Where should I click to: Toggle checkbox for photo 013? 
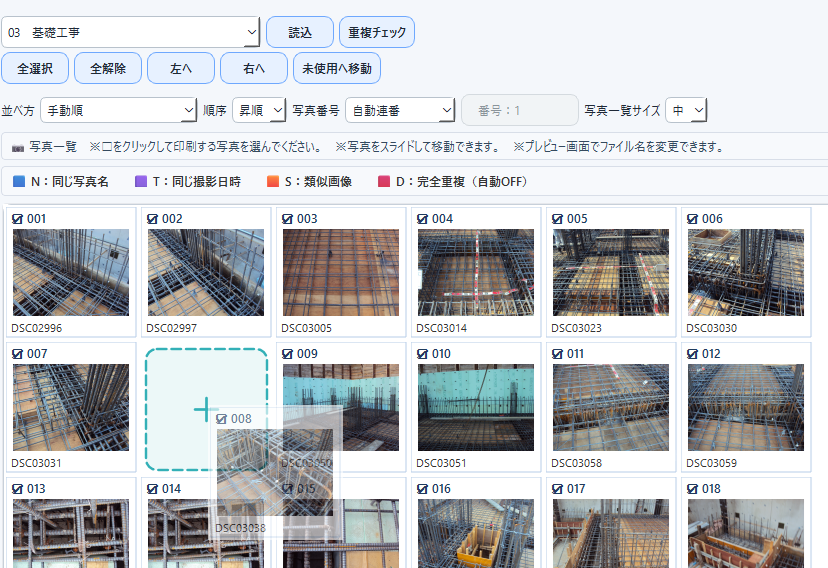point(17,489)
